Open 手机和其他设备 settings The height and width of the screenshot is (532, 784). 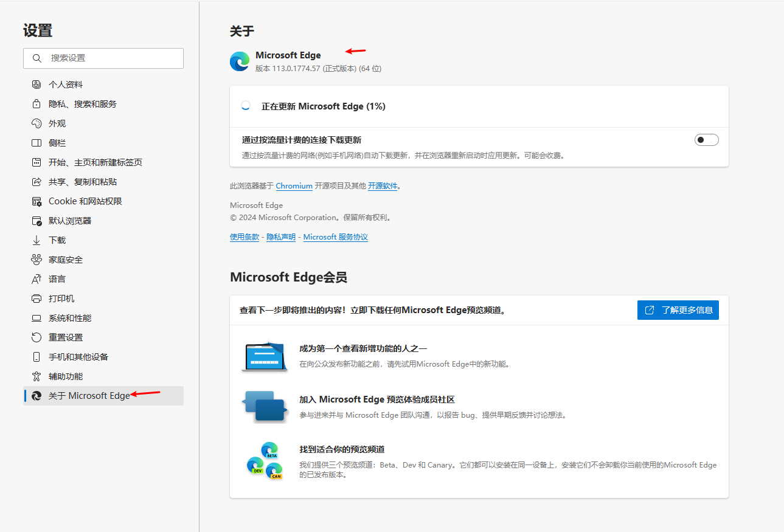click(103, 357)
